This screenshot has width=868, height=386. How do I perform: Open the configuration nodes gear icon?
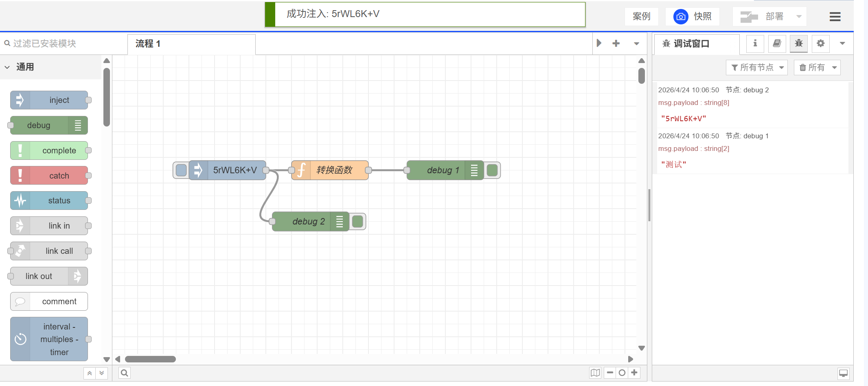point(821,43)
